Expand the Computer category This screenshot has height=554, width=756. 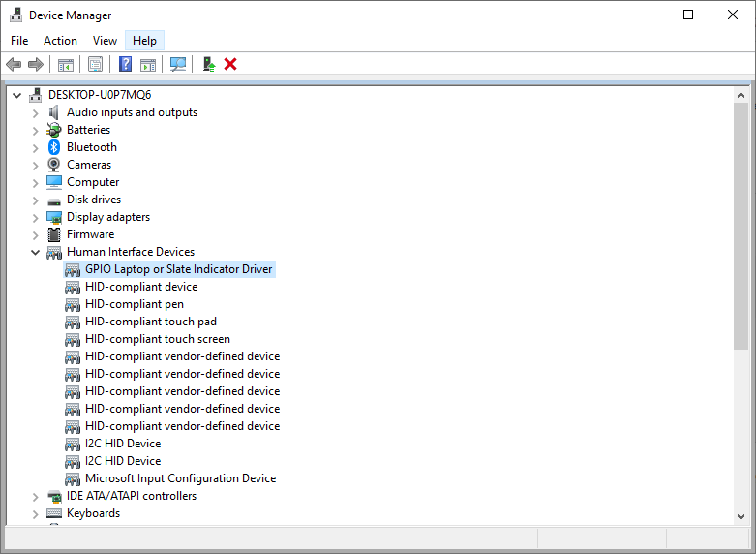(35, 182)
